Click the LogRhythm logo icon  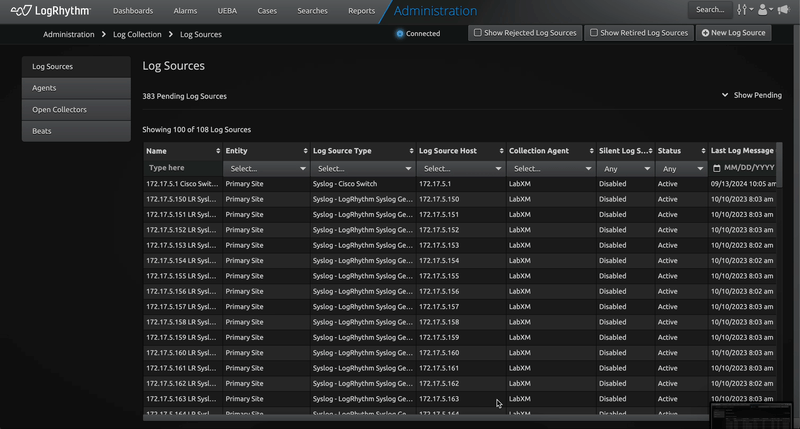click(x=21, y=10)
